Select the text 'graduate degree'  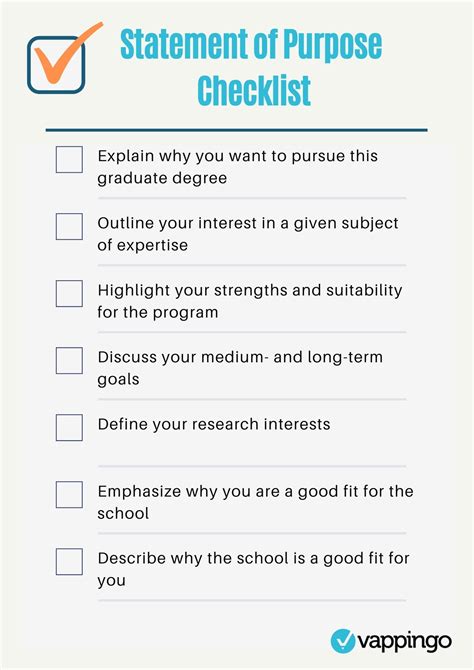pos(162,178)
